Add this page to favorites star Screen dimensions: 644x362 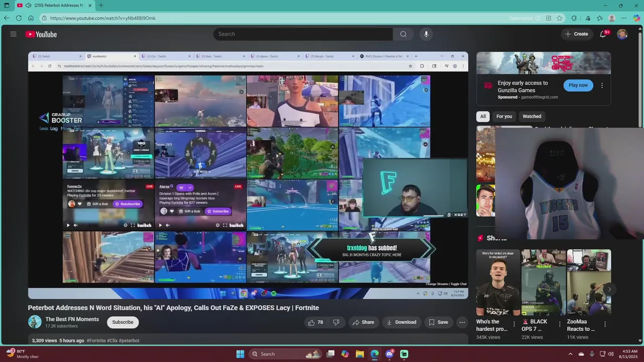click(x=559, y=18)
